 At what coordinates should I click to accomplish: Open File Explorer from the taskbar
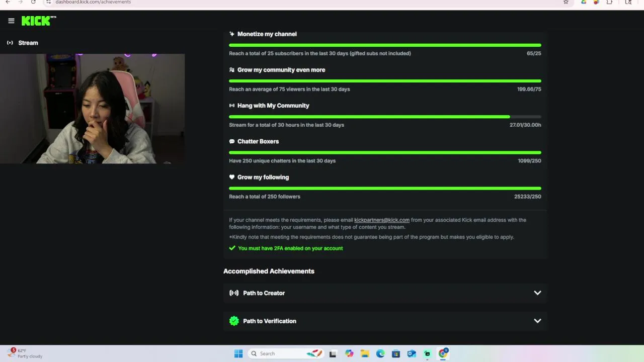click(x=365, y=353)
